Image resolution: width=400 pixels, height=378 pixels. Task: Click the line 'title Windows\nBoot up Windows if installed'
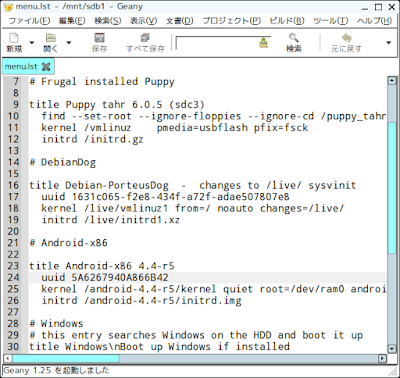coord(159,347)
